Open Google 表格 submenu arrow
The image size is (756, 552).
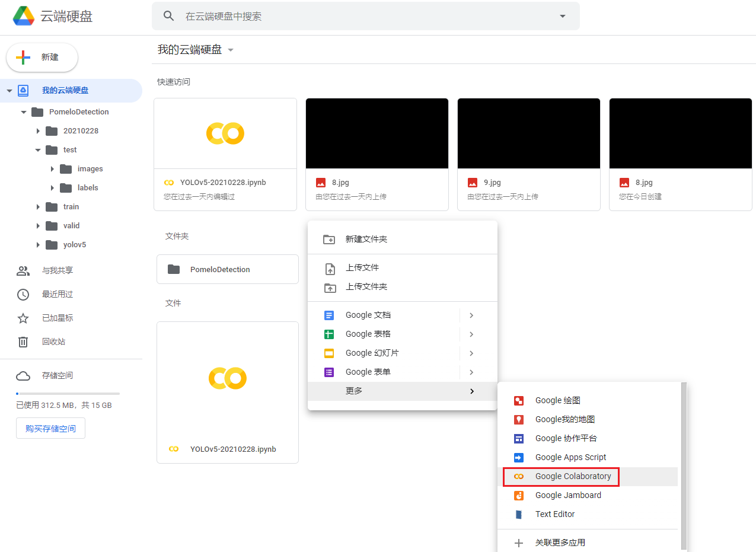click(x=471, y=334)
